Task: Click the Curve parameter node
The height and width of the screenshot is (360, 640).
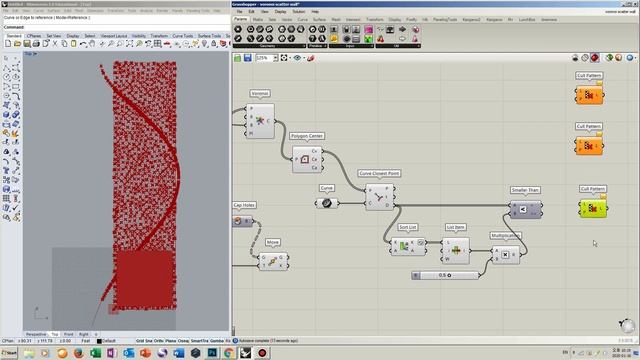Action: (x=327, y=203)
